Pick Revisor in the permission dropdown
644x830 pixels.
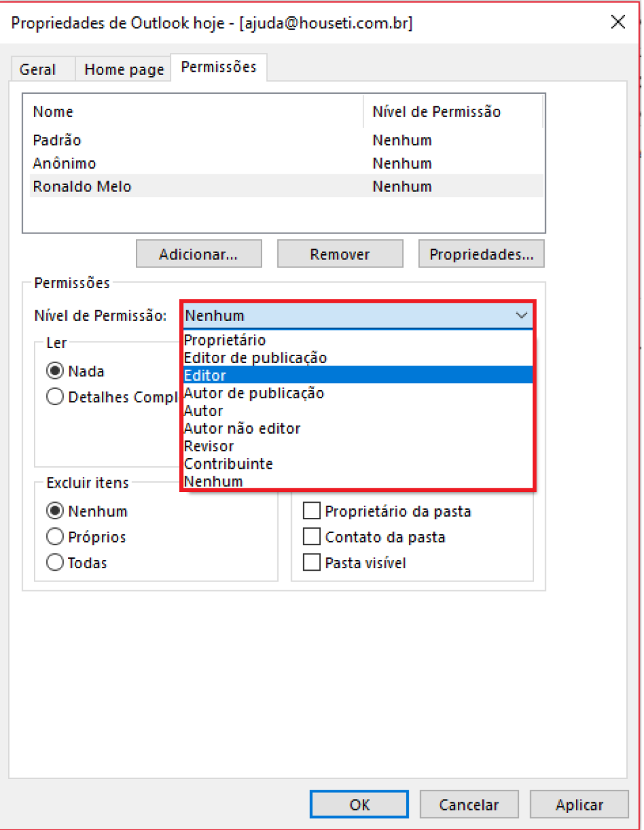click(357, 446)
